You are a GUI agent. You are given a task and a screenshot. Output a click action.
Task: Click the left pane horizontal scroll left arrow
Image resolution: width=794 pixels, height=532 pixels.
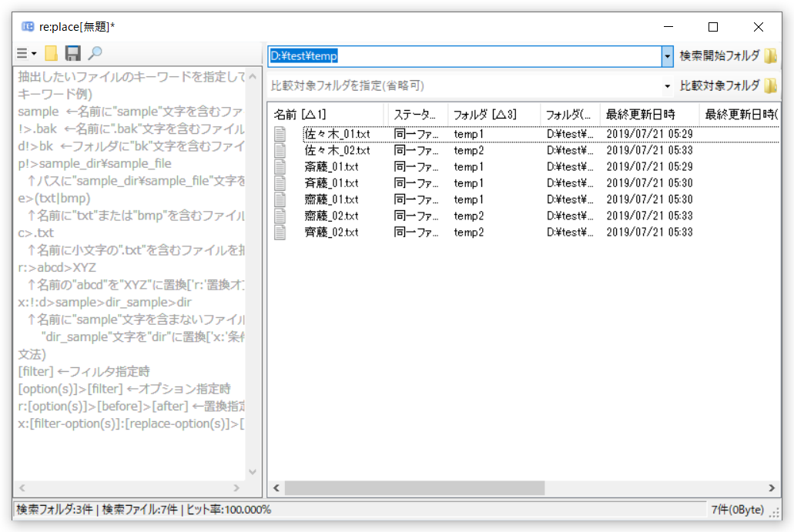[x=22, y=488]
